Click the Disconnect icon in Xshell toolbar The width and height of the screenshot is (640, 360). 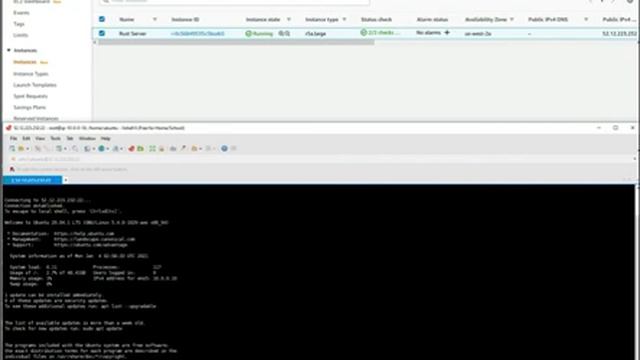pos(38,149)
